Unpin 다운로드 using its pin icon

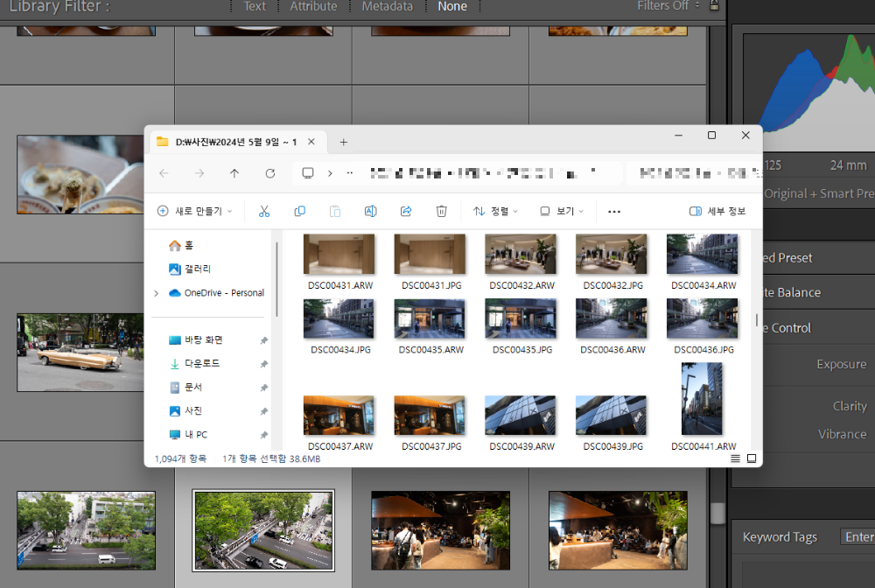pyautogui.click(x=264, y=364)
